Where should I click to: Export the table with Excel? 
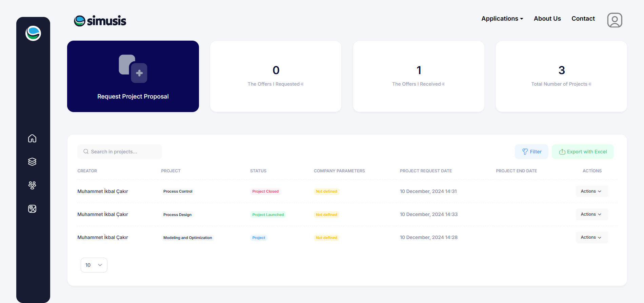point(583,152)
